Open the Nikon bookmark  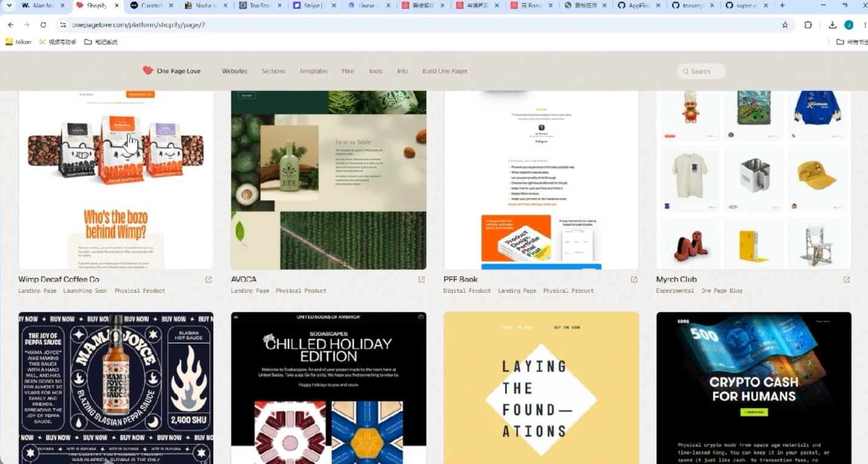pyautogui.click(x=18, y=42)
